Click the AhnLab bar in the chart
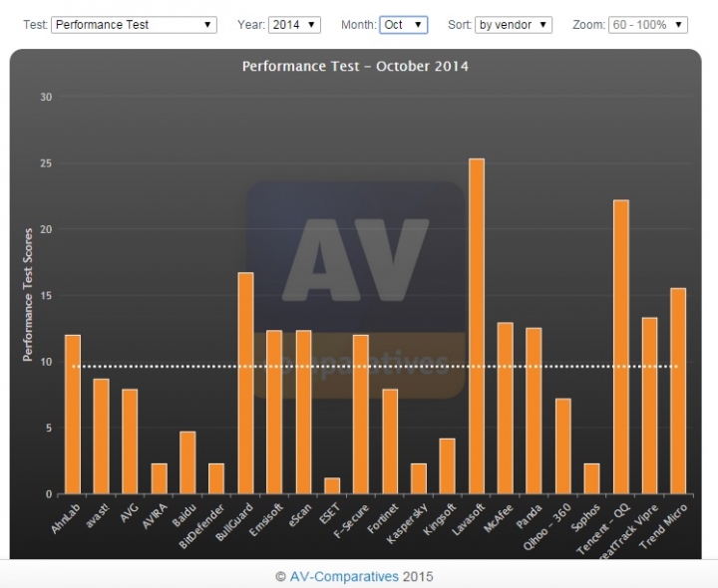The image size is (718, 588). [x=73, y=415]
